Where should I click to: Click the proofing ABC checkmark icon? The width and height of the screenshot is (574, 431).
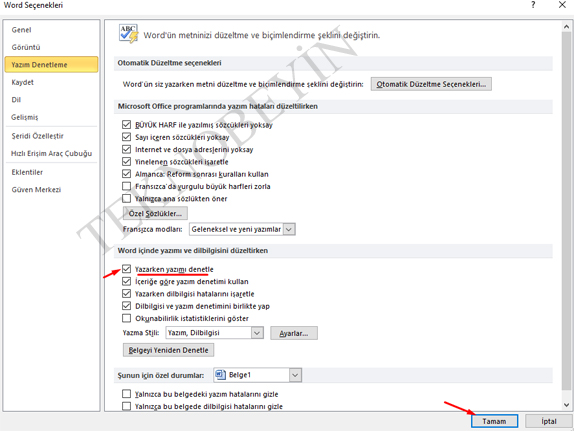click(x=128, y=34)
